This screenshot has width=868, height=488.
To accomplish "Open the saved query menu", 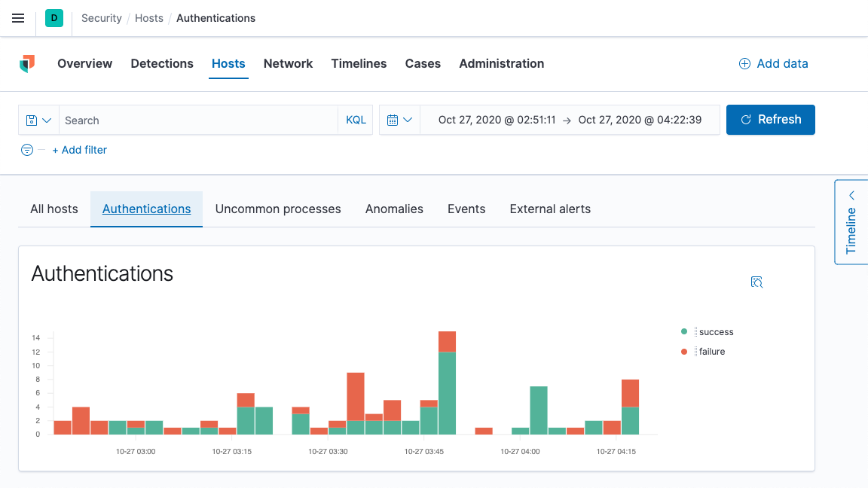I will click(x=38, y=120).
